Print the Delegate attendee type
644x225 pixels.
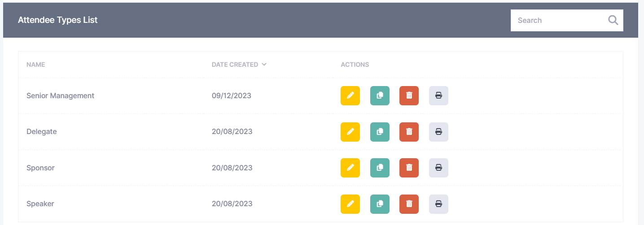tap(438, 132)
